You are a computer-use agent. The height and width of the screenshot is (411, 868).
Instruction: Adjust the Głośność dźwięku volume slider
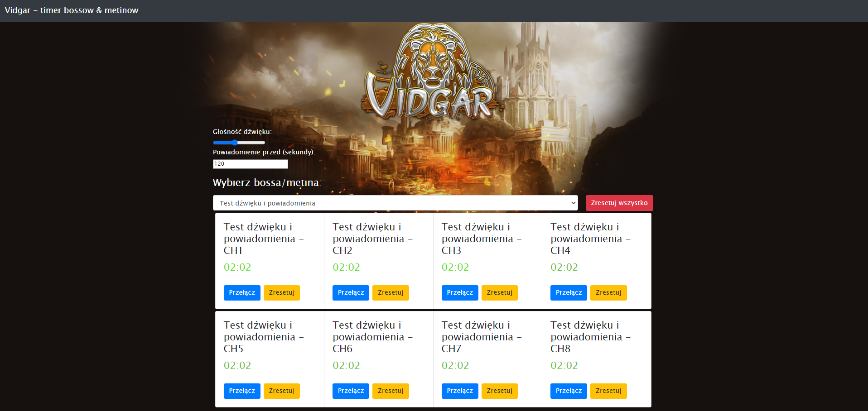pos(239,143)
